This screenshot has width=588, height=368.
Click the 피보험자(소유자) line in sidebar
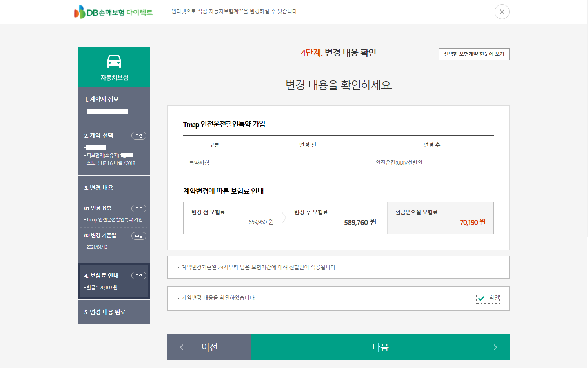(x=108, y=155)
